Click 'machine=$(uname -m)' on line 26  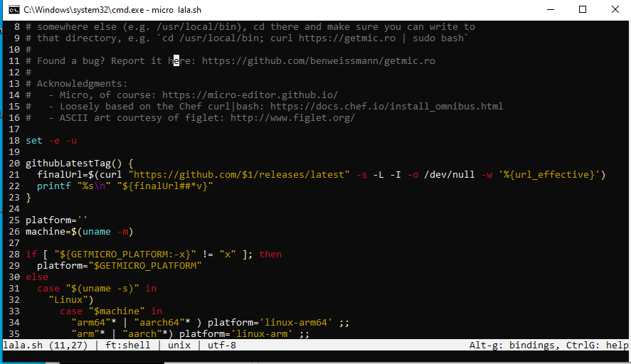tap(79, 231)
